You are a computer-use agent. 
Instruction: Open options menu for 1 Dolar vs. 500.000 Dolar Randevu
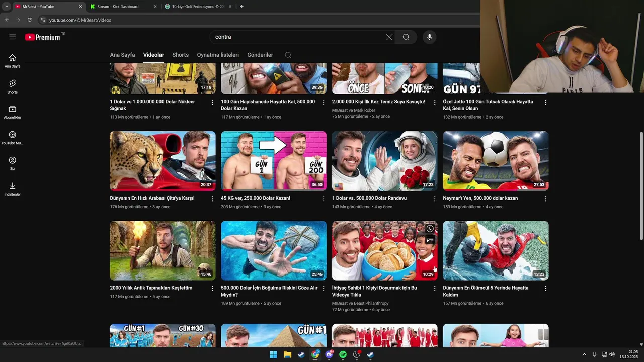tap(435, 199)
